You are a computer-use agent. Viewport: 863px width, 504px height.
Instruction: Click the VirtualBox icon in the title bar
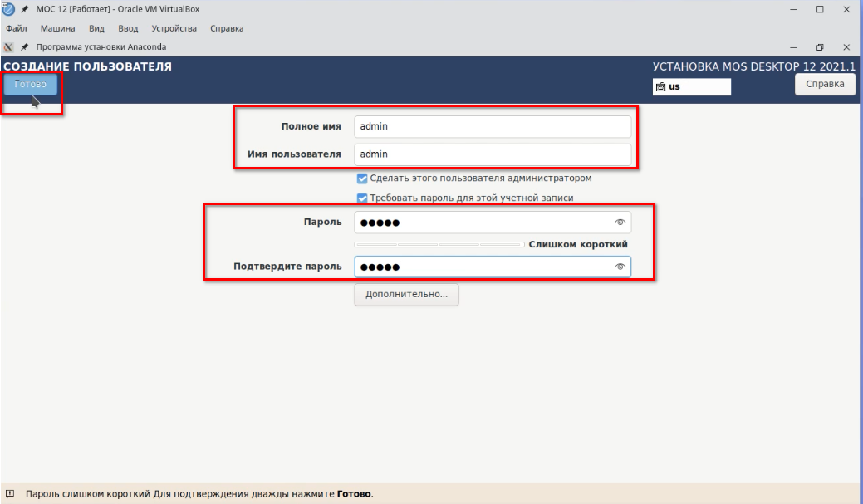tap(8, 9)
